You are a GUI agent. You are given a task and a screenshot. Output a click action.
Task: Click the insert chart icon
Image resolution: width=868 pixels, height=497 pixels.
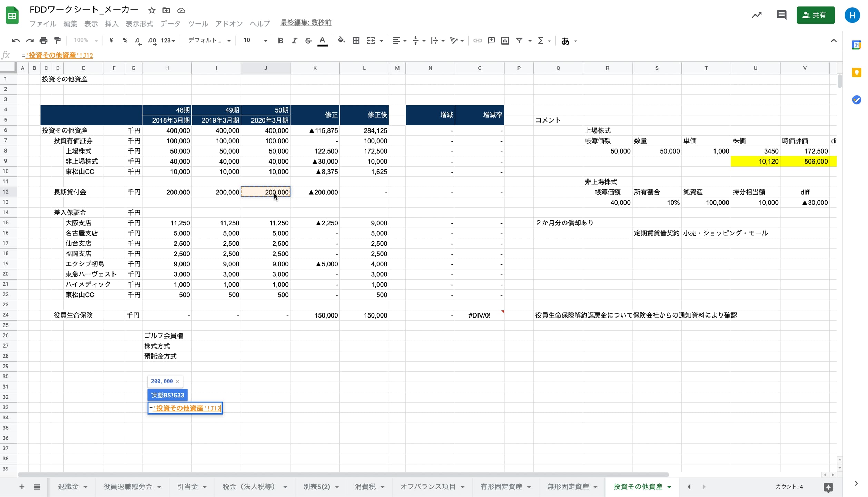point(505,41)
